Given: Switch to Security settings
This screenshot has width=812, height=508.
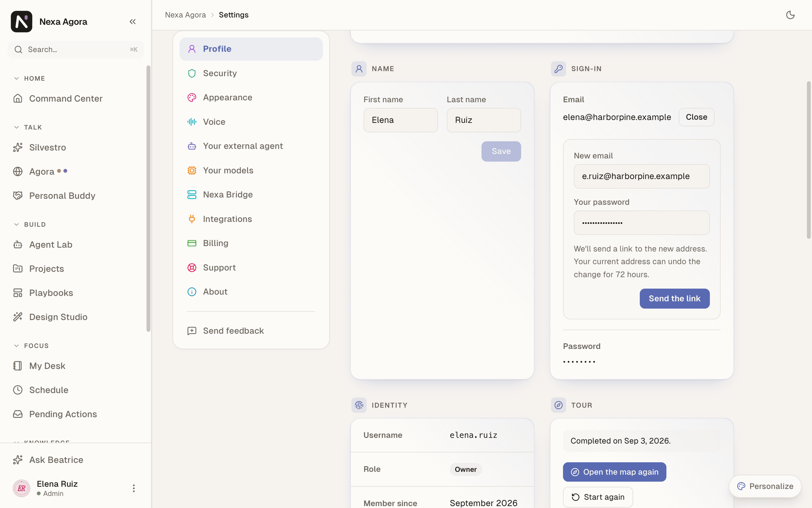Looking at the screenshot, I should point(251,73).
